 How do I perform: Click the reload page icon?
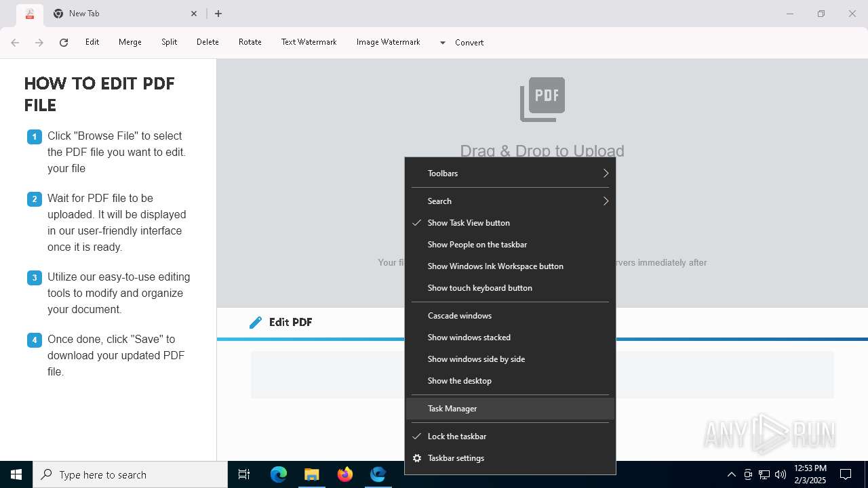(x=64, y=42)
